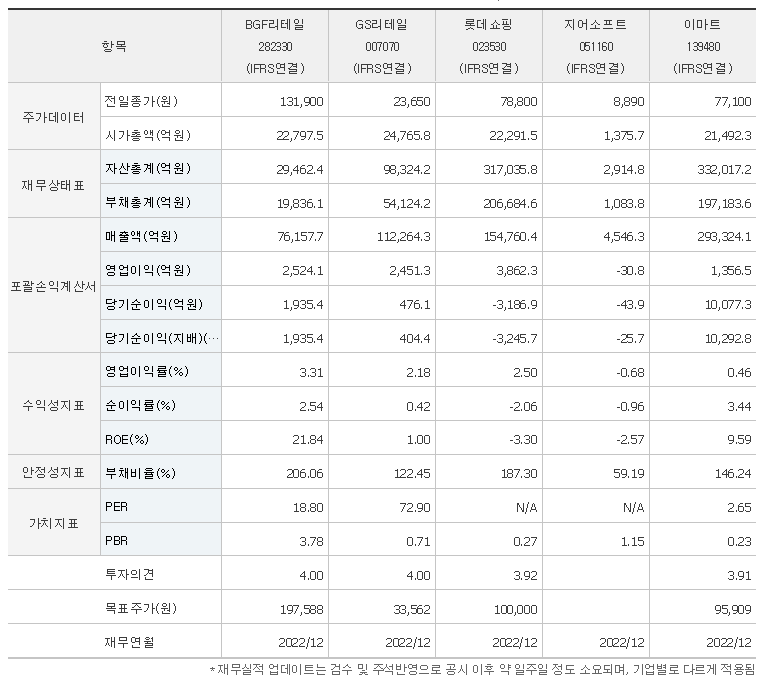Click the 항목 header cell

point(114,46)
